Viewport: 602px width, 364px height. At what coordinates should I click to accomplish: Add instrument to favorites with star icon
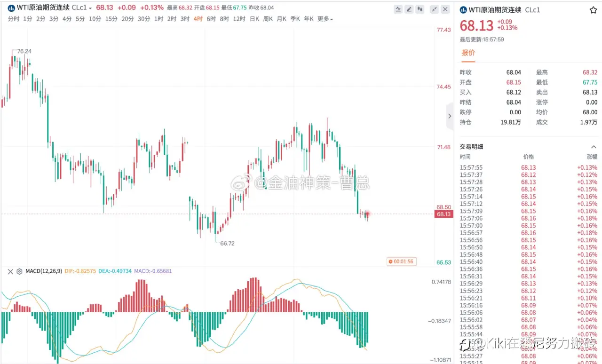[593, 10]
